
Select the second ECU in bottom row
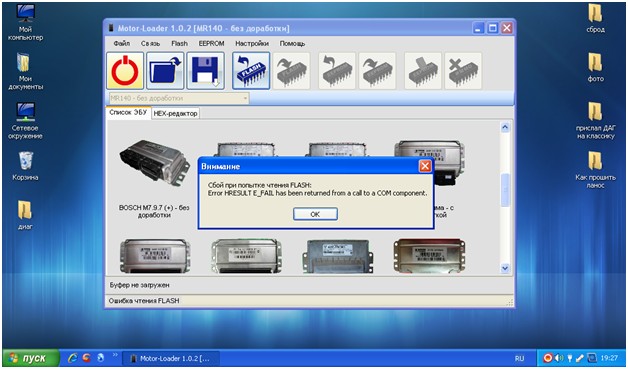(247, 256)
